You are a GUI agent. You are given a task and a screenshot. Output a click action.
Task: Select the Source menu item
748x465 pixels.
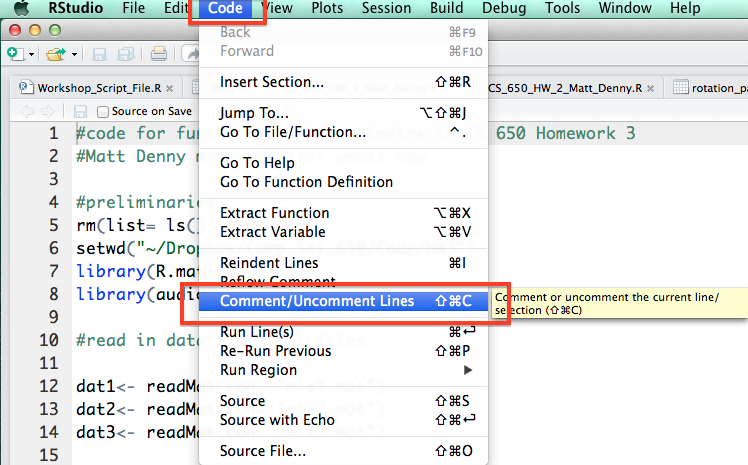(x=343, y=401)
